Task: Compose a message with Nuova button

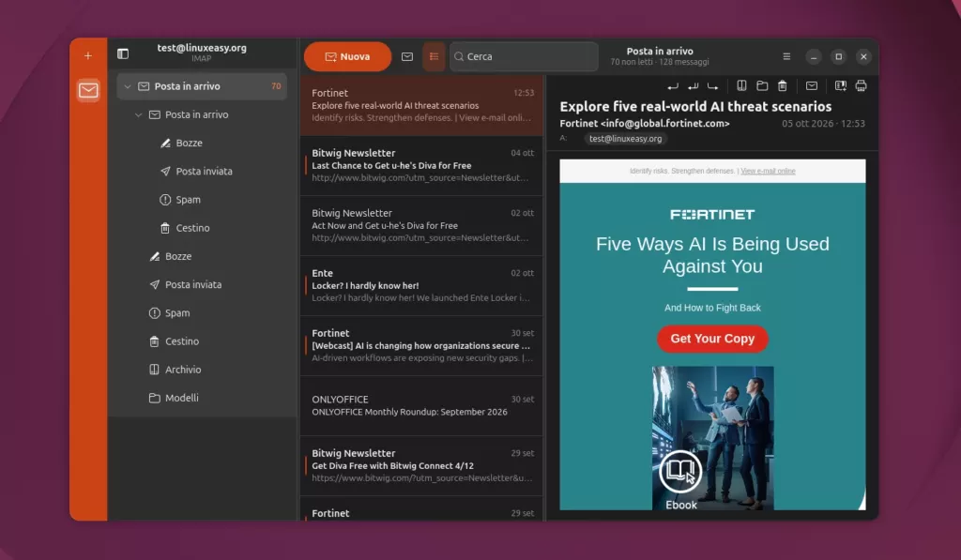Action: [347, 56]
